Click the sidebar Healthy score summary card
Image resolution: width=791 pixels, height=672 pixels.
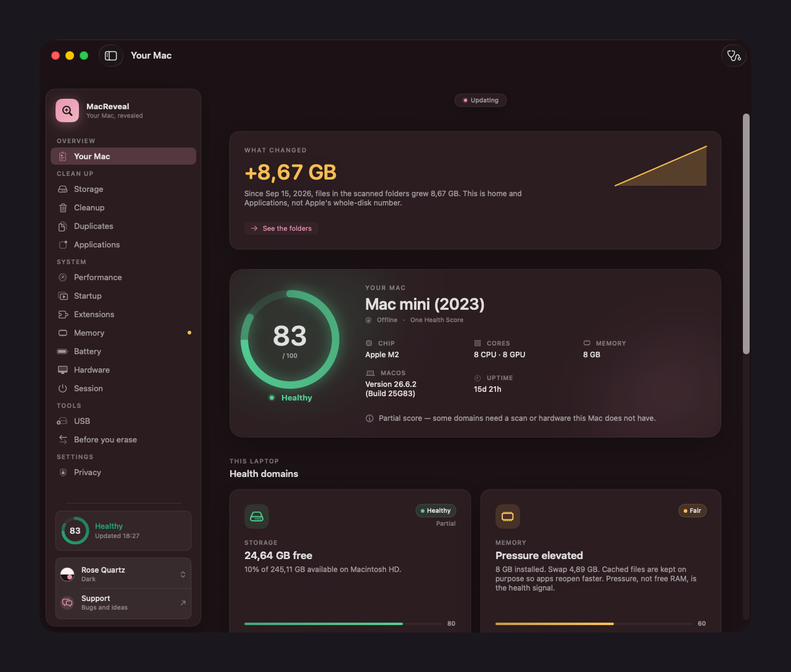click(123, 531)
